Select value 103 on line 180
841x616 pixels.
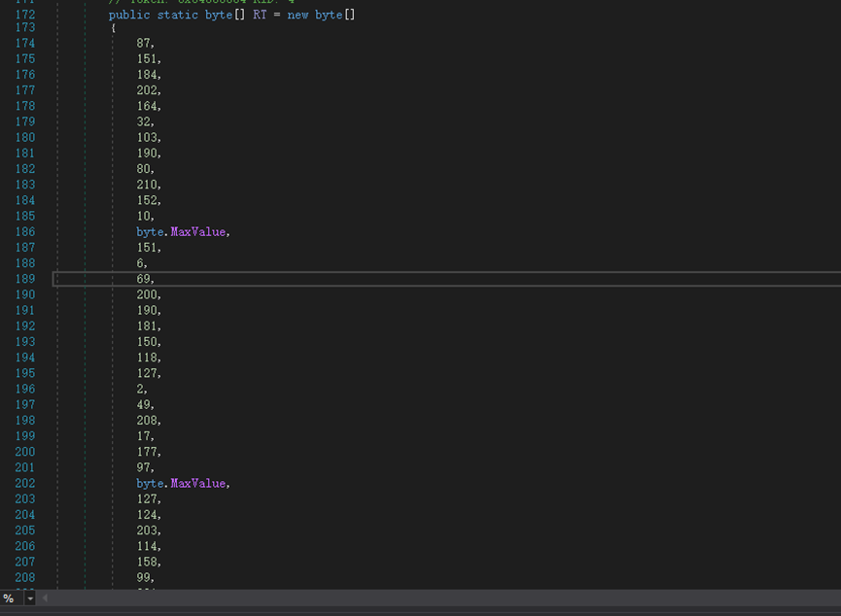tap(147, 137)
